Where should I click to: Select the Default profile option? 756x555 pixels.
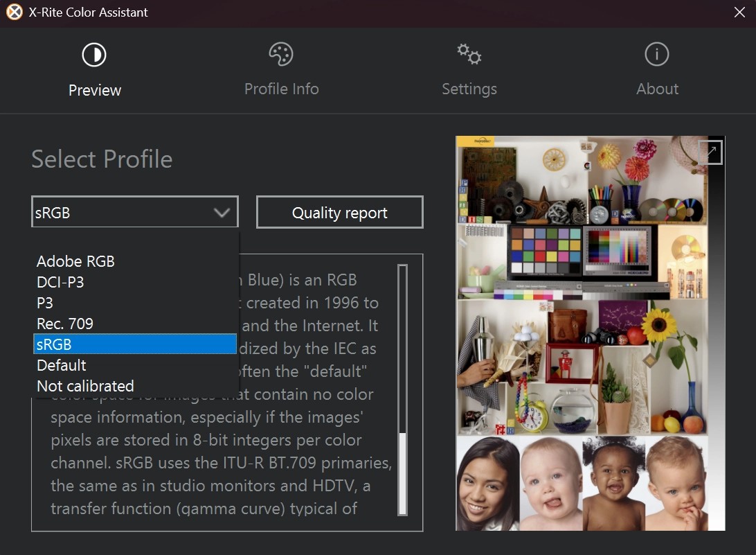(x=62, y=365)
